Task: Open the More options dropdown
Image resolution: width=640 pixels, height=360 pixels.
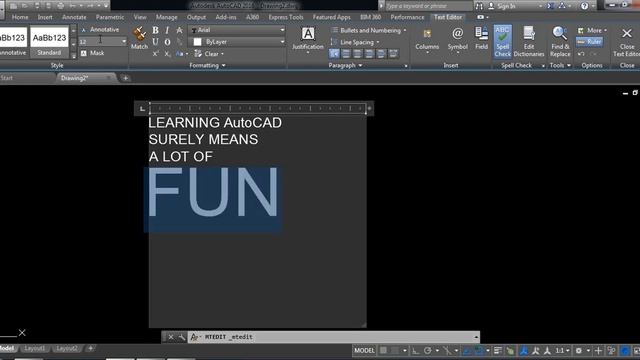Action: pyautogui.click(x=592, y=30)
